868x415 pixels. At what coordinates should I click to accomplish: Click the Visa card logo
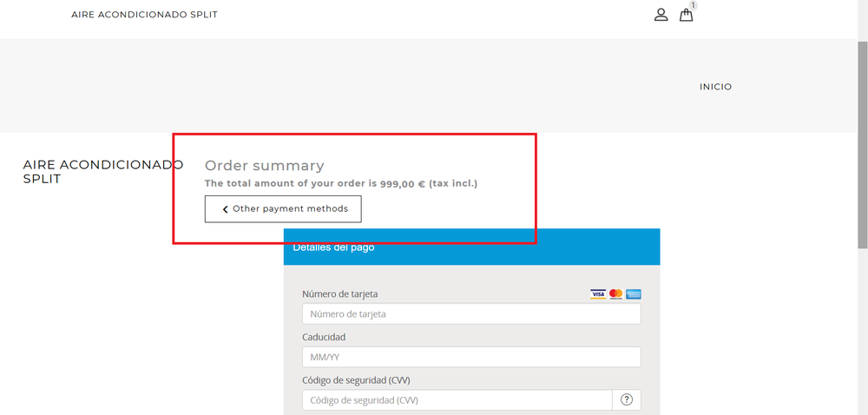pyautogui.click(x=598, y=294)
